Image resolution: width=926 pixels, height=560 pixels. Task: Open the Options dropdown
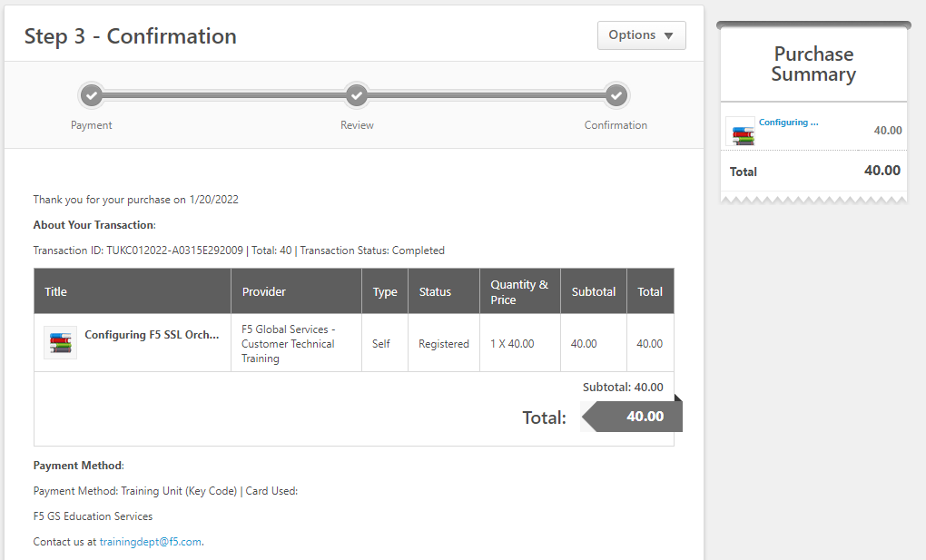pyautogui.click(x=641, y=35)
